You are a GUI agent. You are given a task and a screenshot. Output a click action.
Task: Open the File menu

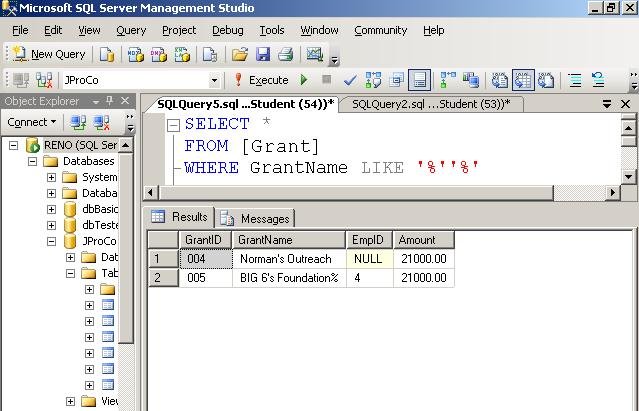click(20, 31)
